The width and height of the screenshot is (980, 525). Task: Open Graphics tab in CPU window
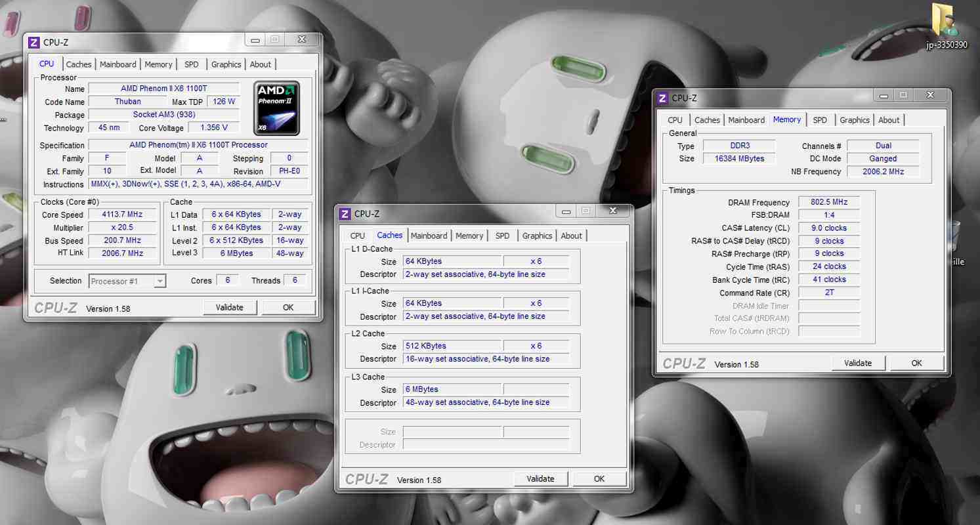226,64
